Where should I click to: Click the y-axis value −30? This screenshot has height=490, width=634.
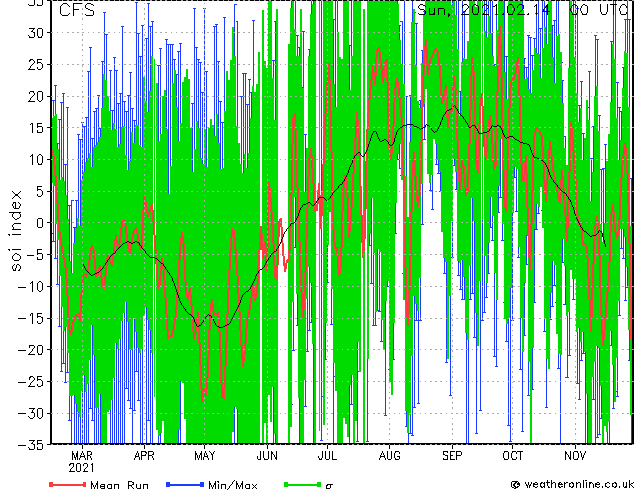pyautogui.click(x=32, y=414)
